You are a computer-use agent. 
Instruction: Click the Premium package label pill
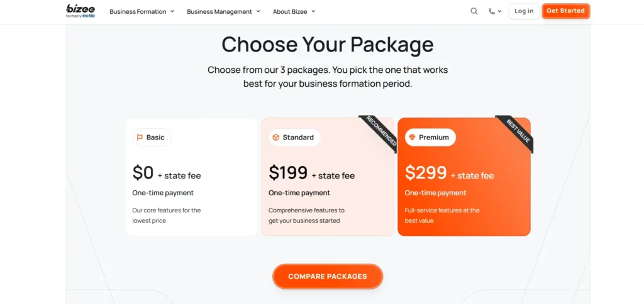(430, 138)
